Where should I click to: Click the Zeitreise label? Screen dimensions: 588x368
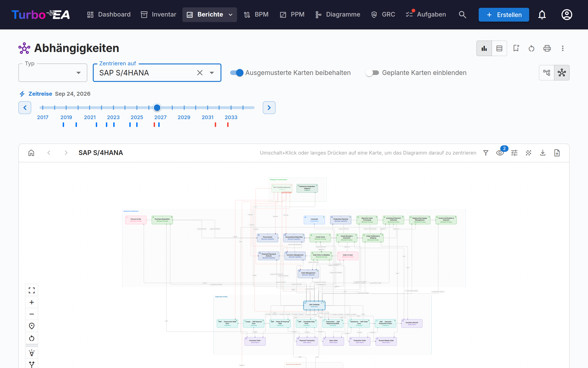40,94
